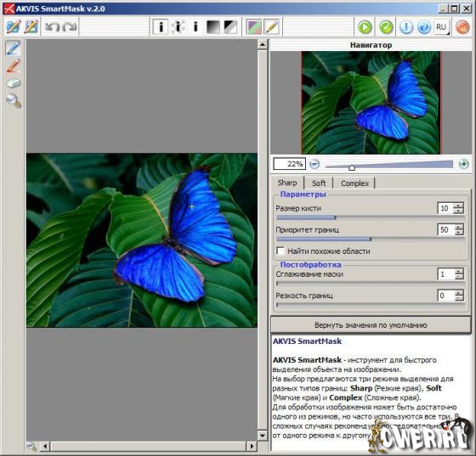Switch to the Sharp tab

(x=287, y=183)
